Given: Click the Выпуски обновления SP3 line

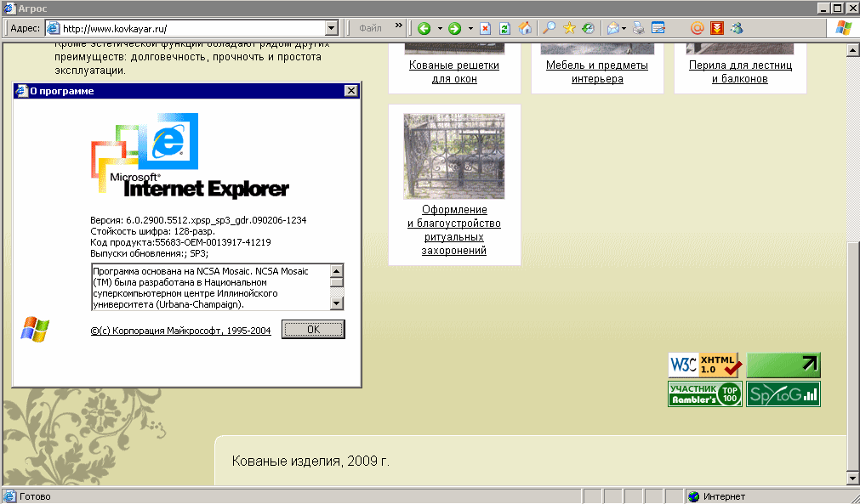Looking at the screenshot, I should 149,253.
